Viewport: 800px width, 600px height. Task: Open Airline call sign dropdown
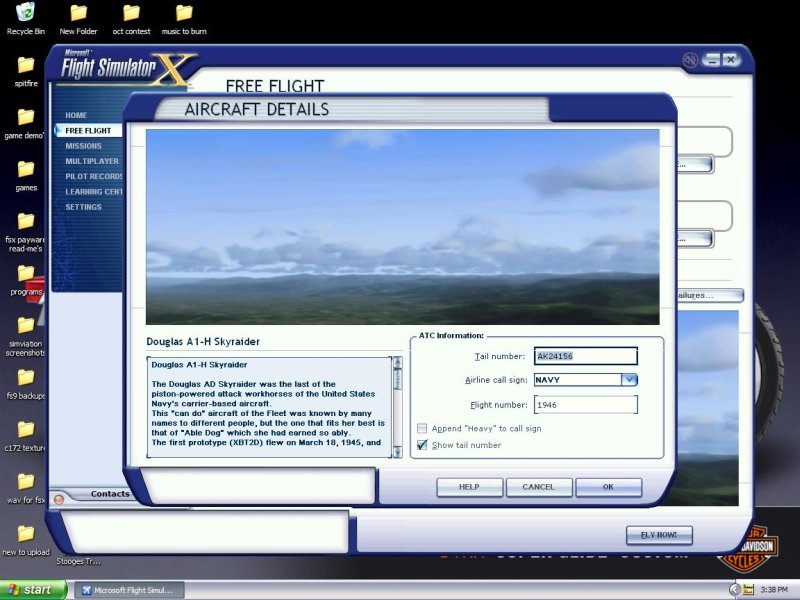[629, 380]
